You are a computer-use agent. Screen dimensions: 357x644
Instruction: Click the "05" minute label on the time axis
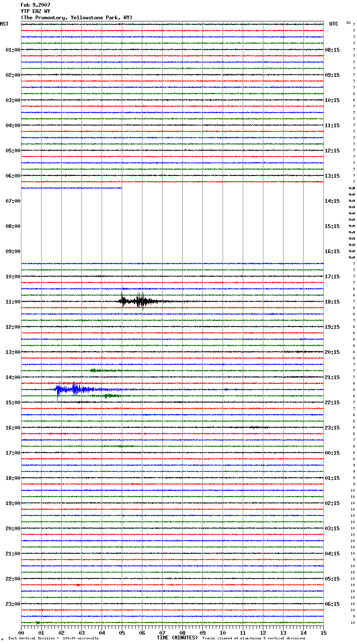coord(122,633)
